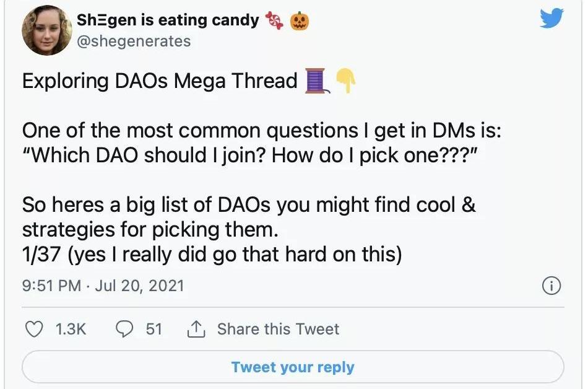Image resolution: width=588 pixels, height=389 pixels.
Task: Open the author's profile picture
Action: [x=47, y=30]
